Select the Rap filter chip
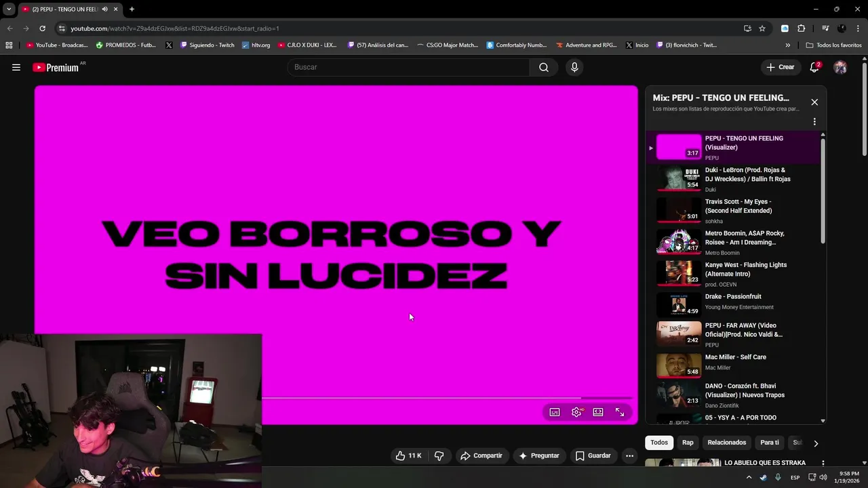Image resolution: width=868 pixels, height=488 pixels. (688, 443)
